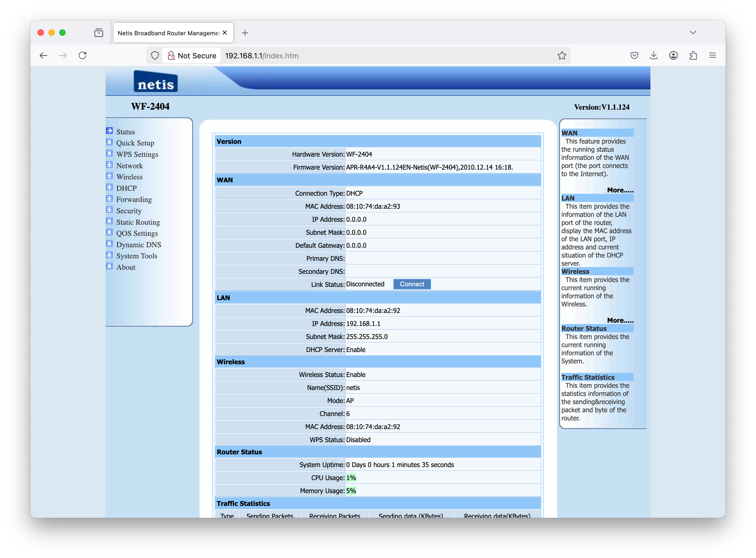
Task: Click the LAN IP address 192.168.1.1 value
Action: point(363,324)
